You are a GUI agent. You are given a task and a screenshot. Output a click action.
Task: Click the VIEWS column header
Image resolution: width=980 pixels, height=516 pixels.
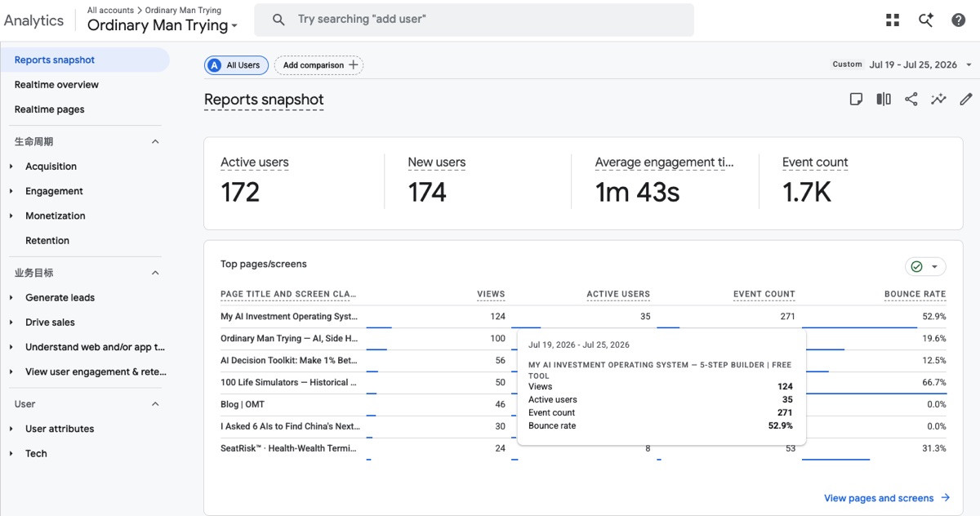pyautogui.click(x=491, y=294)
